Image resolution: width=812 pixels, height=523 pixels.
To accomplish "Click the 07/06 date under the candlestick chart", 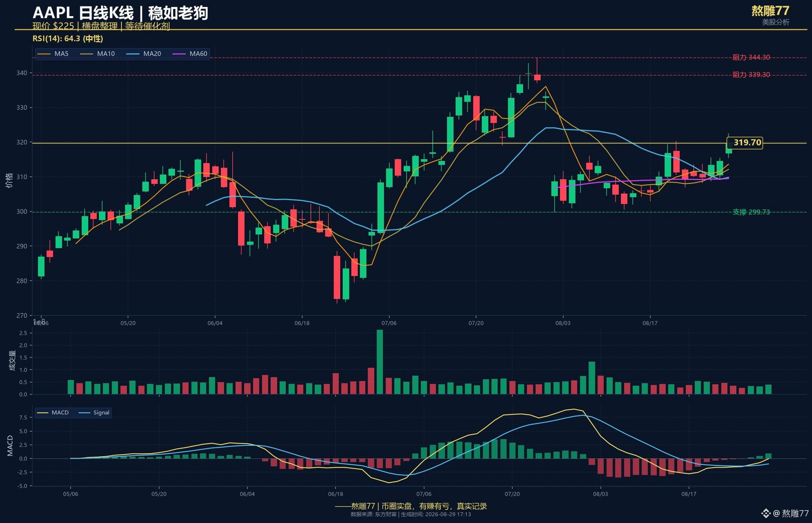I will (x=389, y=323).
